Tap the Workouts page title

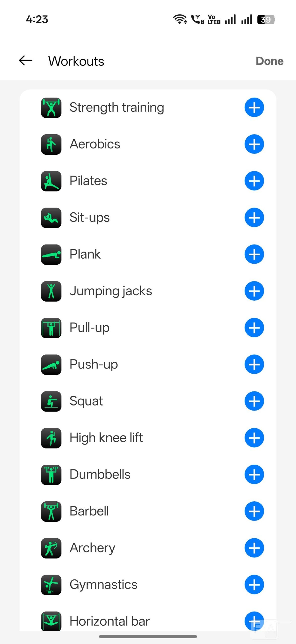coord(76,61)
